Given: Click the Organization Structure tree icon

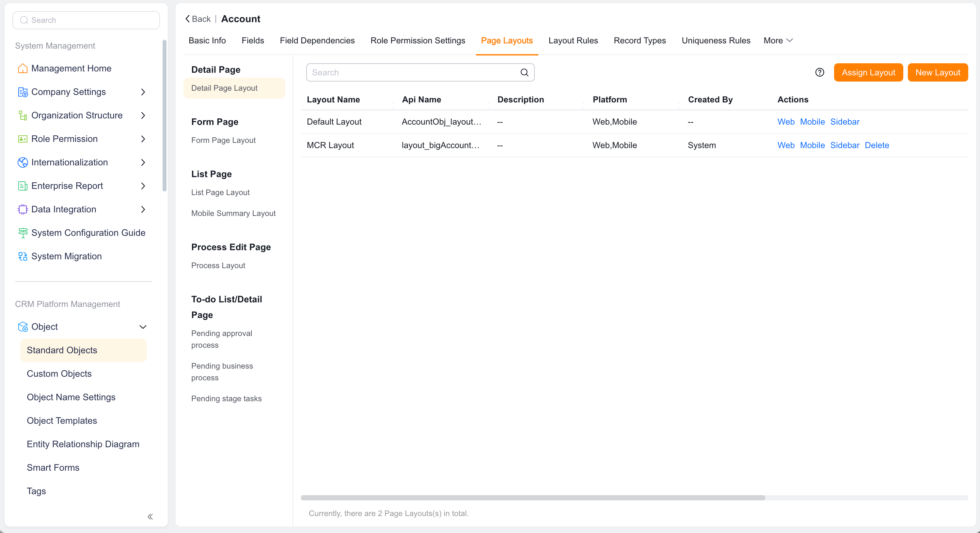Looking at the screenshot, I should pos(23,115).
